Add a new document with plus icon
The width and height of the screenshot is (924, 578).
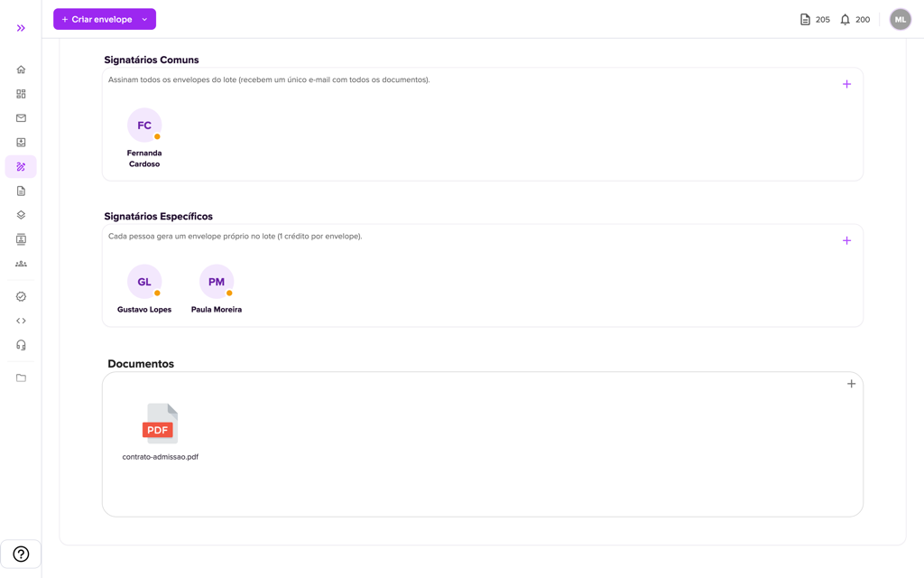pyautogui.click(x=852, y=384)
